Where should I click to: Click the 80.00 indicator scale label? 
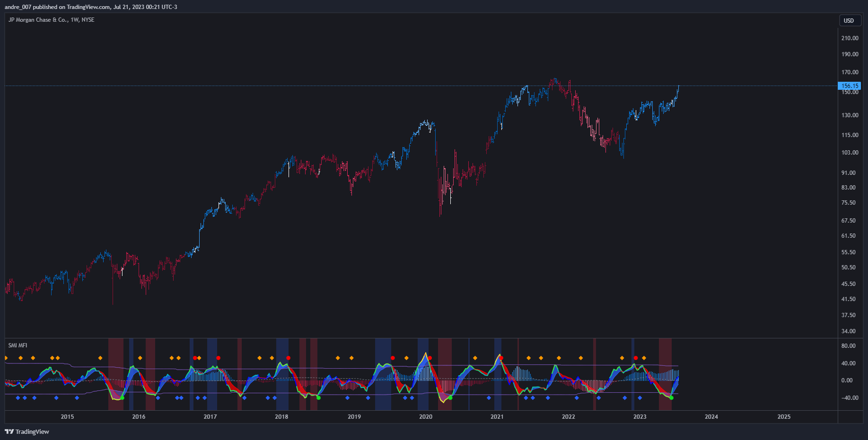(x=849, y=346)
